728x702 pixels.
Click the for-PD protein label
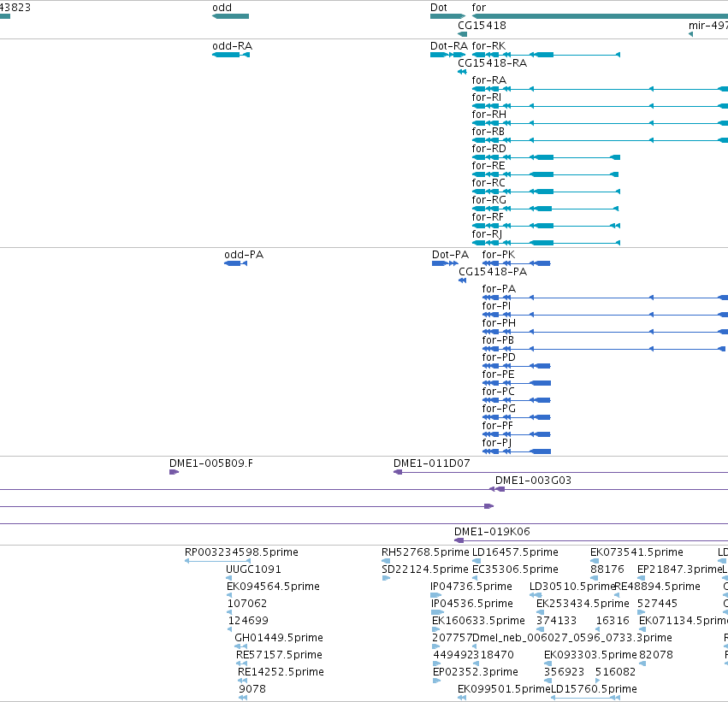pyautogui.click(x=499, y=357)
